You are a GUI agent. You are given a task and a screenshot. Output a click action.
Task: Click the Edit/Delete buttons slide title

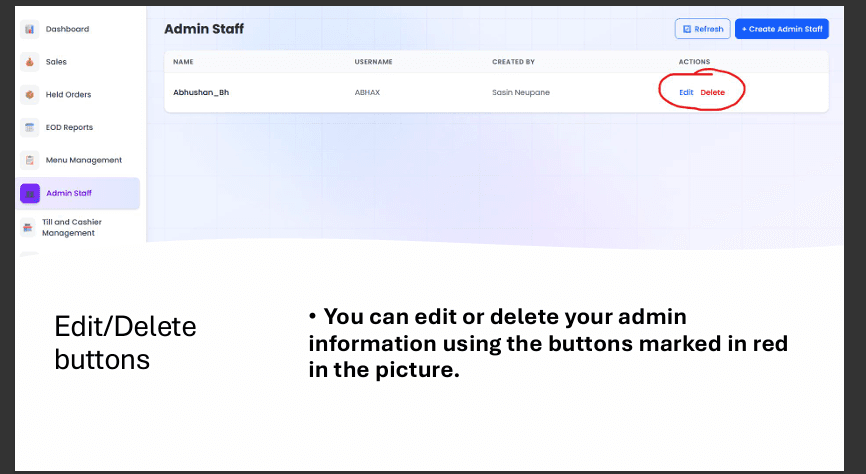click(x=125, y=343)
